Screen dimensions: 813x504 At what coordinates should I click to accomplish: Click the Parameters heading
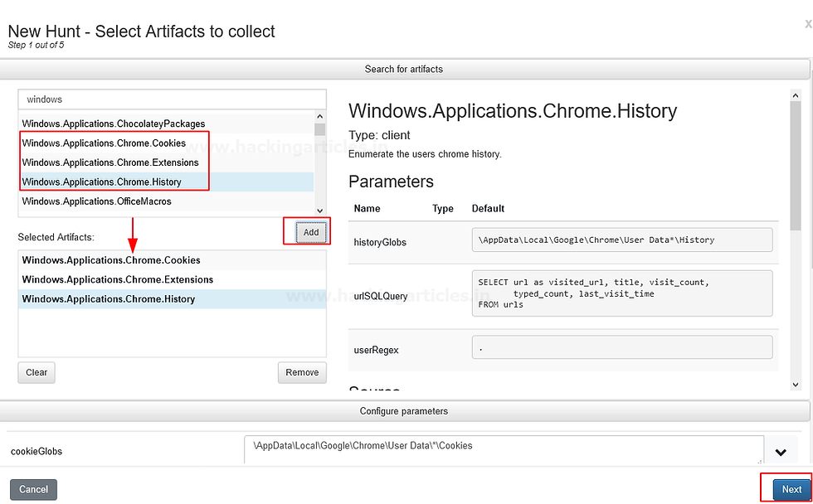(391, 182)
